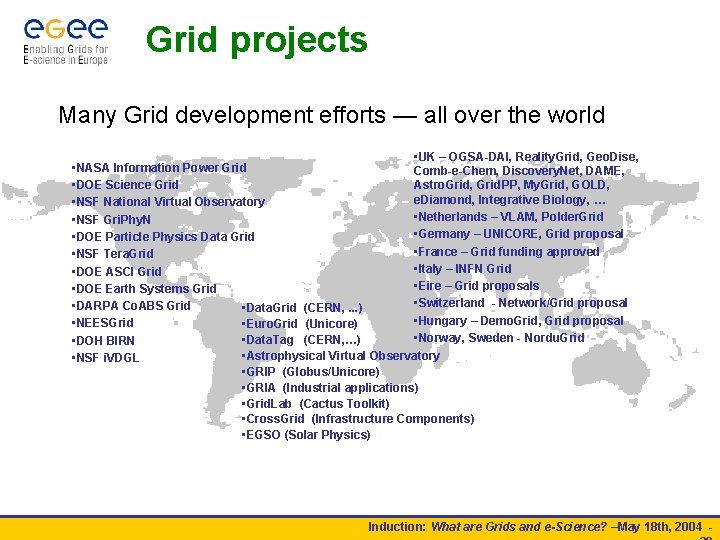This screenshot has width=720, height=540.
Task: Click 'Hungary – DemoGrid, Grid proposal'
Action: tap(518, 321)
